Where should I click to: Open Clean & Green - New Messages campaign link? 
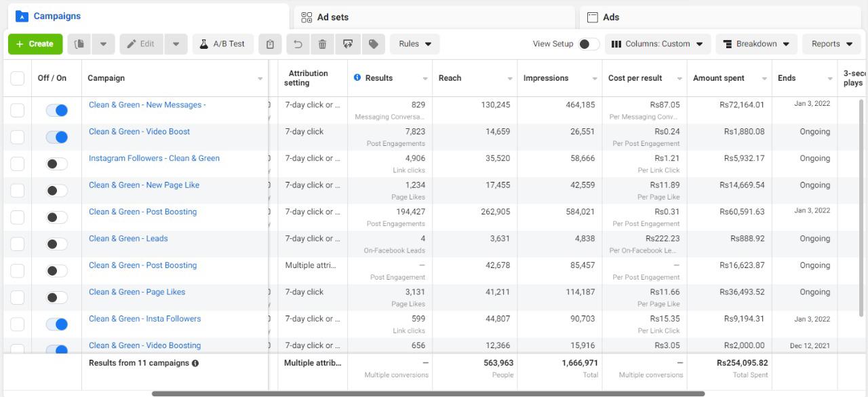click(x=147, y=105)
